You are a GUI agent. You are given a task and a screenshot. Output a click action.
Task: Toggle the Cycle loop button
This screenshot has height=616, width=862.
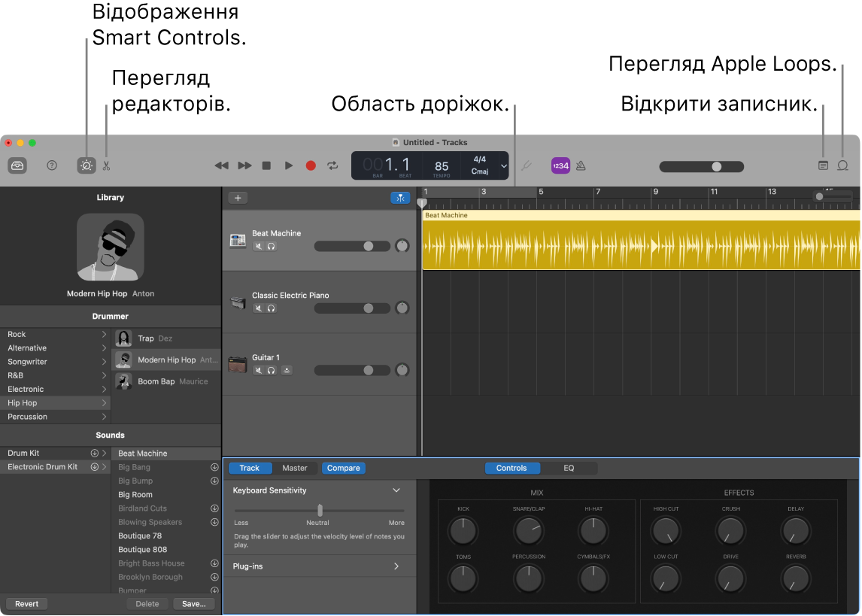tap(332, 165)
